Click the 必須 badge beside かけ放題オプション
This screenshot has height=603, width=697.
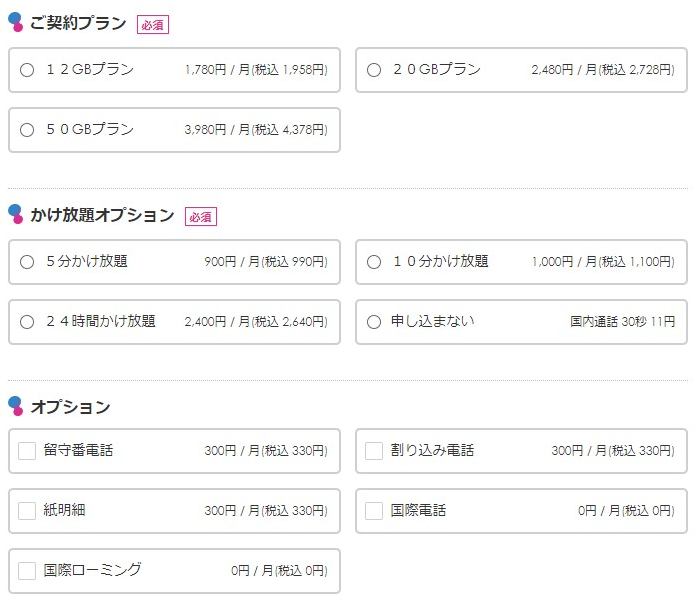[x=201, y=217]
